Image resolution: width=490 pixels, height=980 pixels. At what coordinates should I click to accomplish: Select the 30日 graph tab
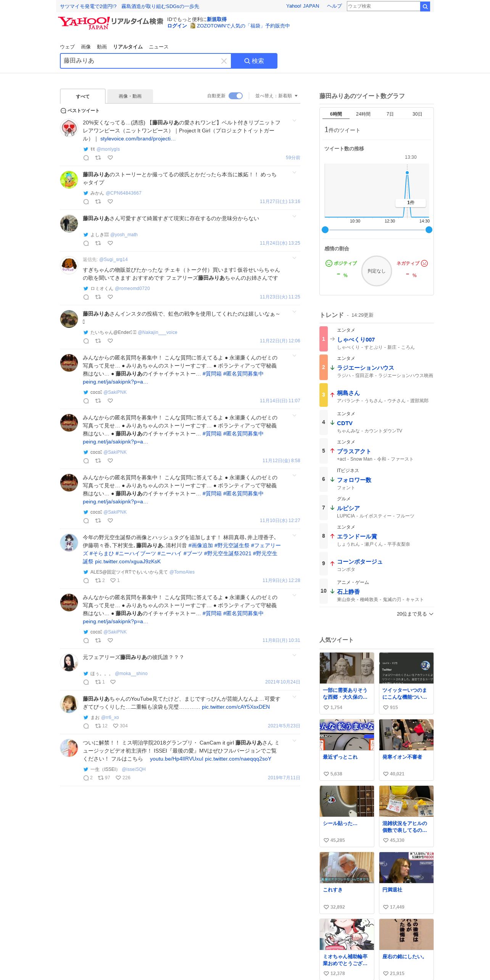[417, 114]
